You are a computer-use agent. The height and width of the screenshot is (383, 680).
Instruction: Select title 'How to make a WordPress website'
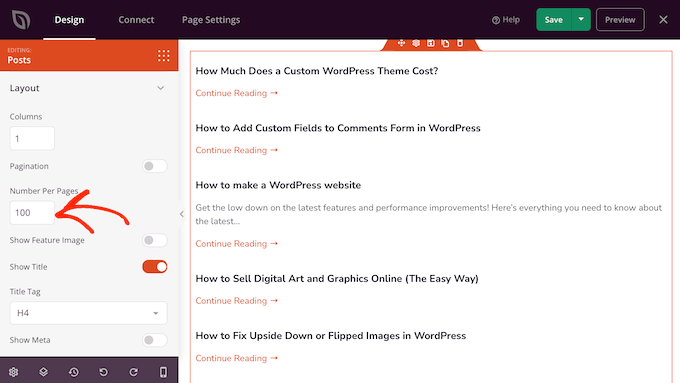click(278, 185)
